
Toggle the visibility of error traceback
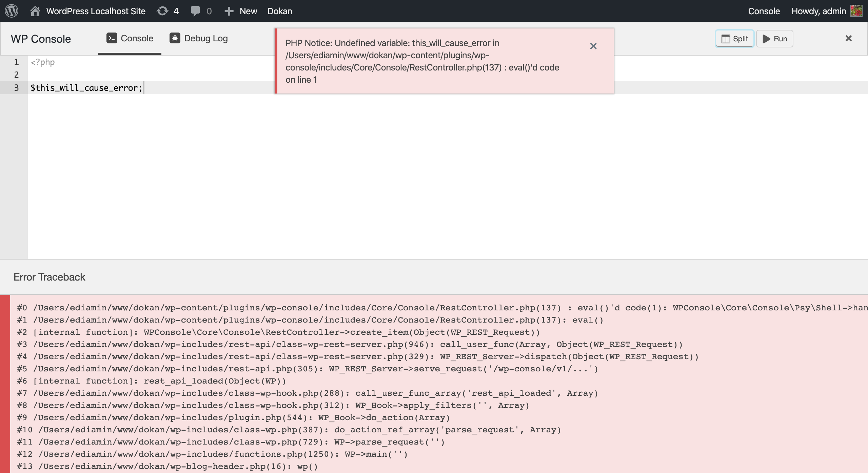coord(49,277)
